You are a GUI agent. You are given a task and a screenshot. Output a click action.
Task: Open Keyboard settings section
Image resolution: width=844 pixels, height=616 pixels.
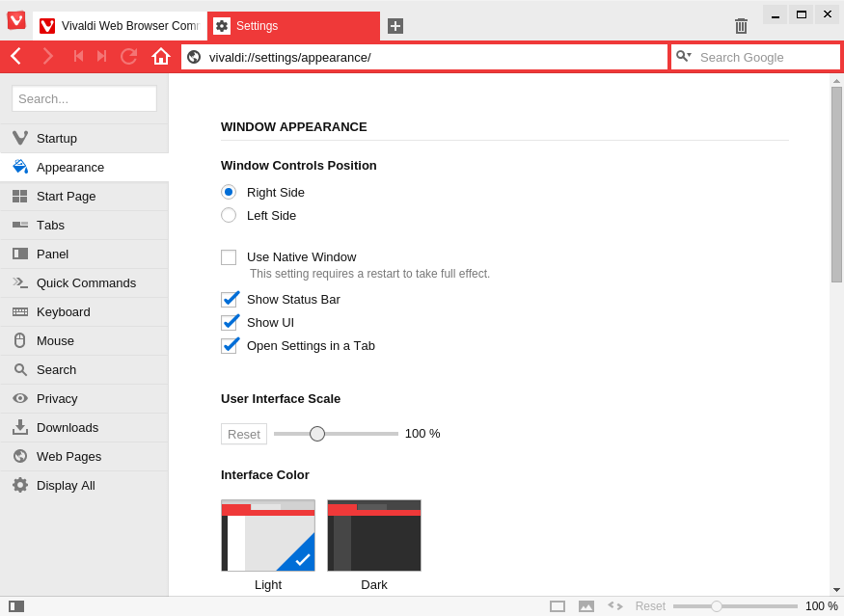[x=84, y=312]
